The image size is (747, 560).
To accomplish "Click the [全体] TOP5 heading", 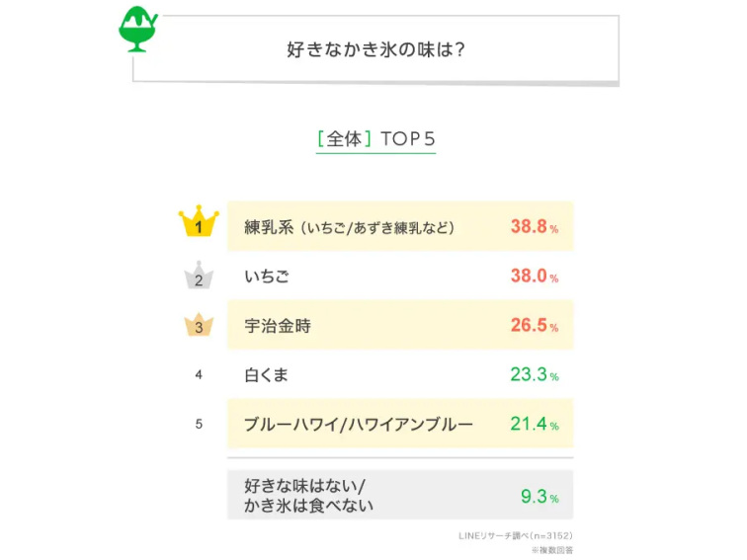I will coord(375,139).
